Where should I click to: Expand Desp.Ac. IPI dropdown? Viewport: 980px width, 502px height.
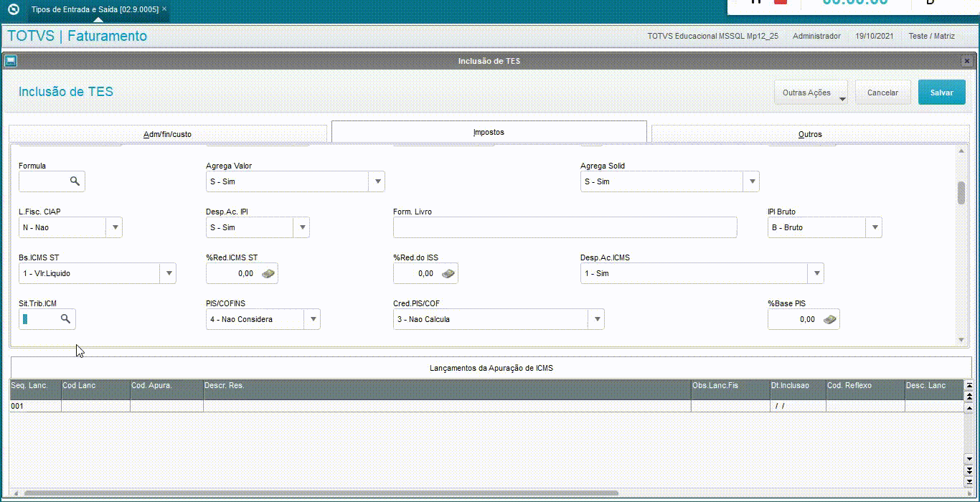[302, 227]
